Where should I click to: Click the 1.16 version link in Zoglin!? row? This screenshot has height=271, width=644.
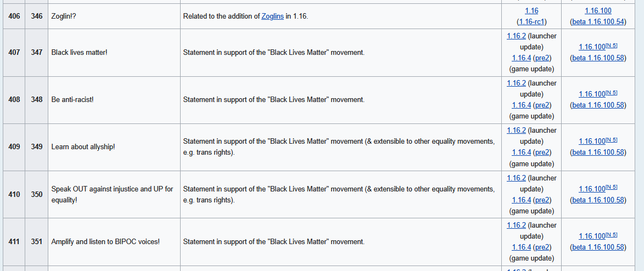[531, 11]
